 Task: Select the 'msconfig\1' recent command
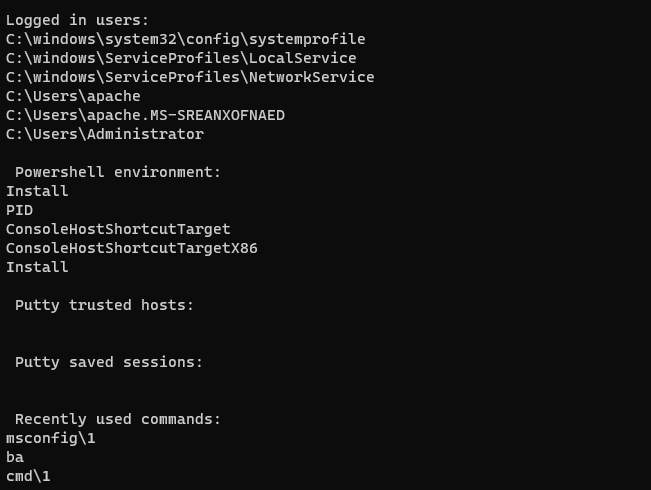pos(50,438)
